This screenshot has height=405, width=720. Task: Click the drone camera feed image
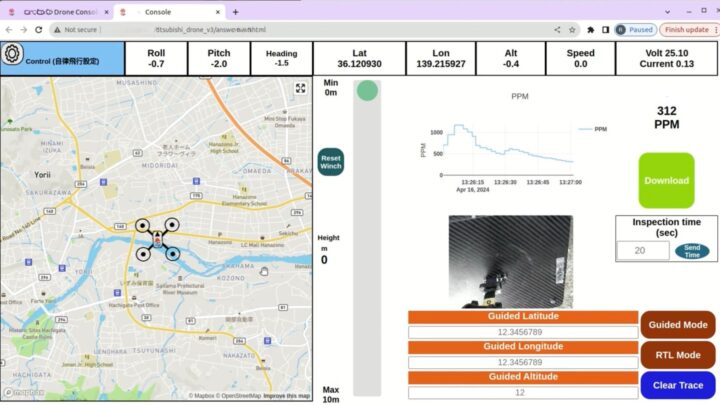click(x=511, y=262)
